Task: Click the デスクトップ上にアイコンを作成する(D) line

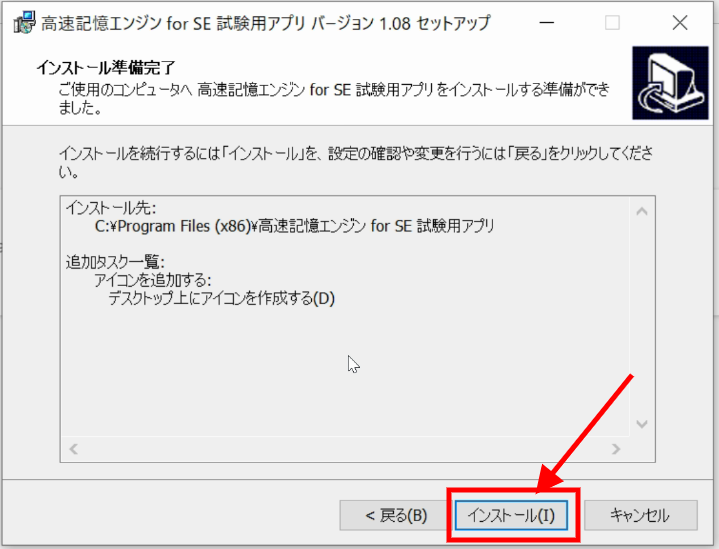Action: point(221,299)
